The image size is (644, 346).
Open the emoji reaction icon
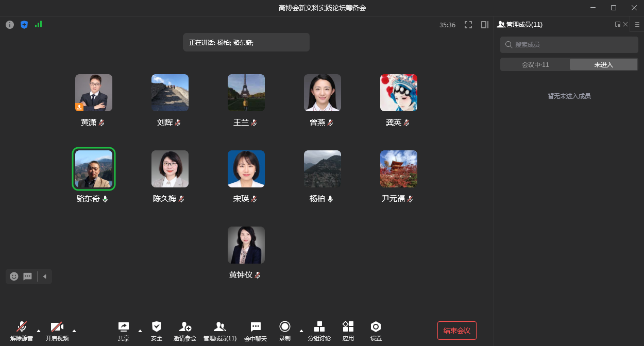(14, 276)
